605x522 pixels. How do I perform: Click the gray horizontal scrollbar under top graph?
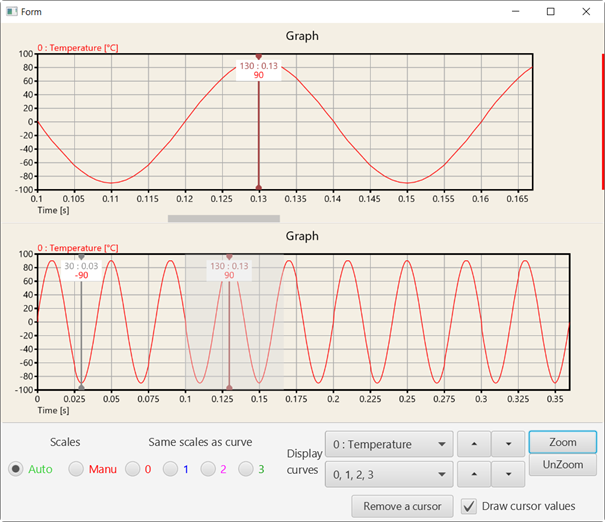(x=224, y=219)
